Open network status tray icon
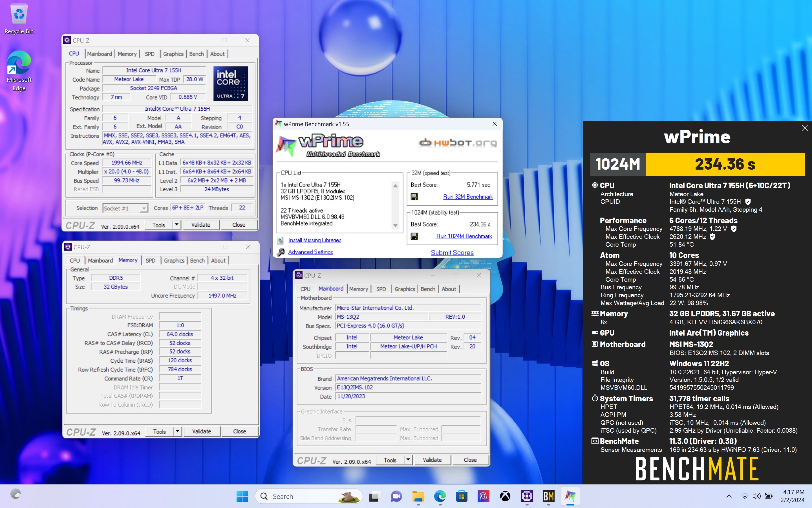Viewport: 812px width, 508px height. [744, 496]
